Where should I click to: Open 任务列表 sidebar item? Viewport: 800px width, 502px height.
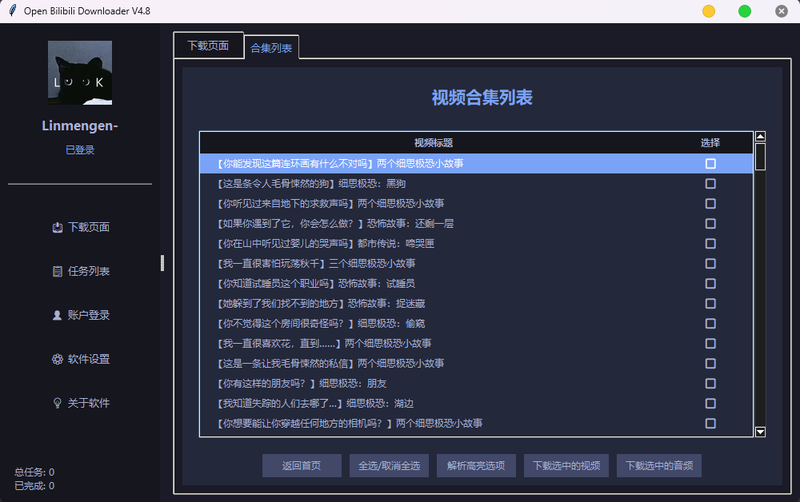tap(81, 271)
